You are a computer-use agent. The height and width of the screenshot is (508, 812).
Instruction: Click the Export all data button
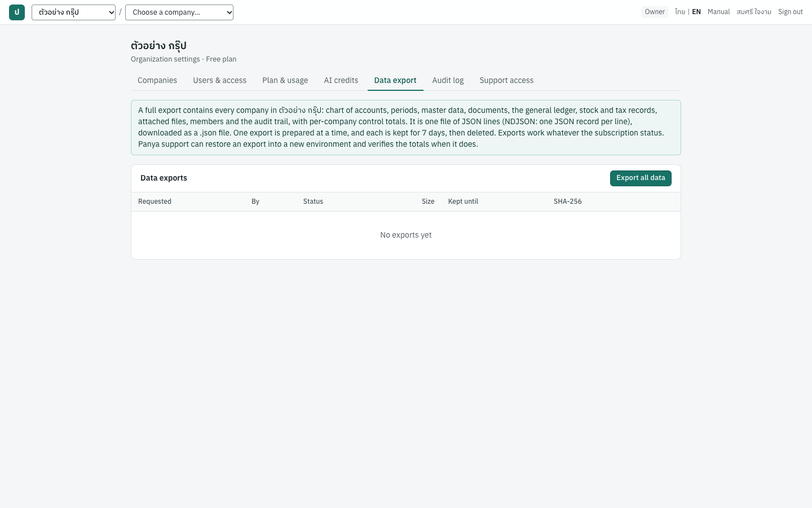(x=641, y=178)
